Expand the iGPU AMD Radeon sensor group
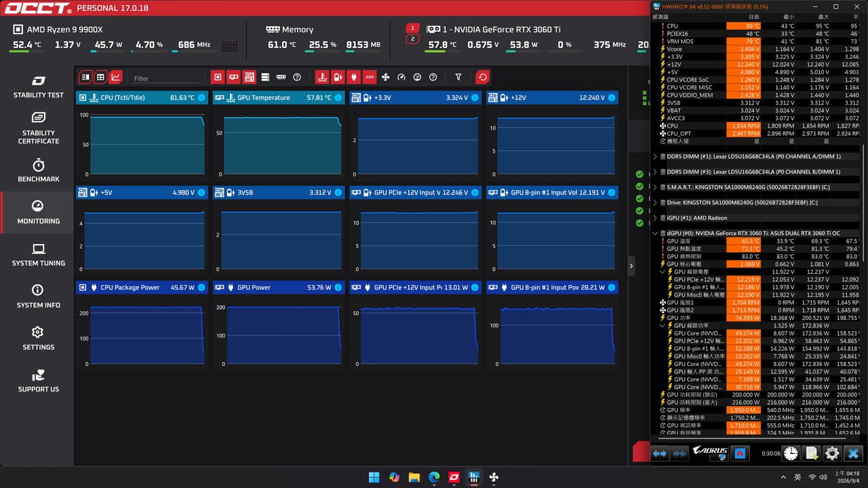The width and height of the screenshot is (868, 488). click(655, 218)
